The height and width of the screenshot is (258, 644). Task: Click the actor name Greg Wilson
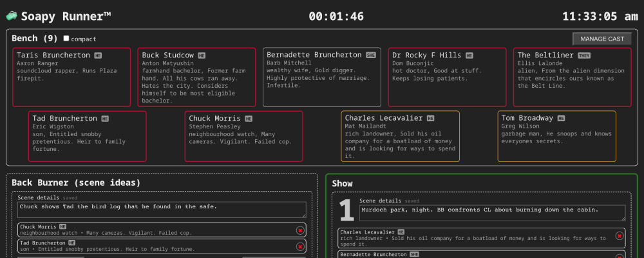click(x=520, y=126)
